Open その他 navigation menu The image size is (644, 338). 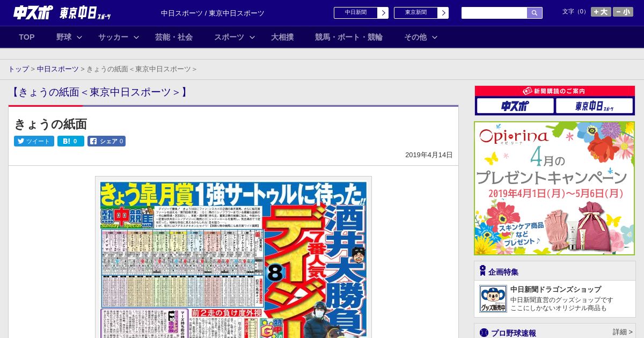coord(415,37)
